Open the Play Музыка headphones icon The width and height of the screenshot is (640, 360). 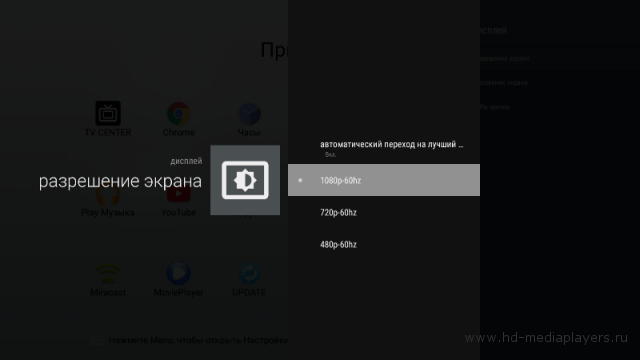coord(108,195)
